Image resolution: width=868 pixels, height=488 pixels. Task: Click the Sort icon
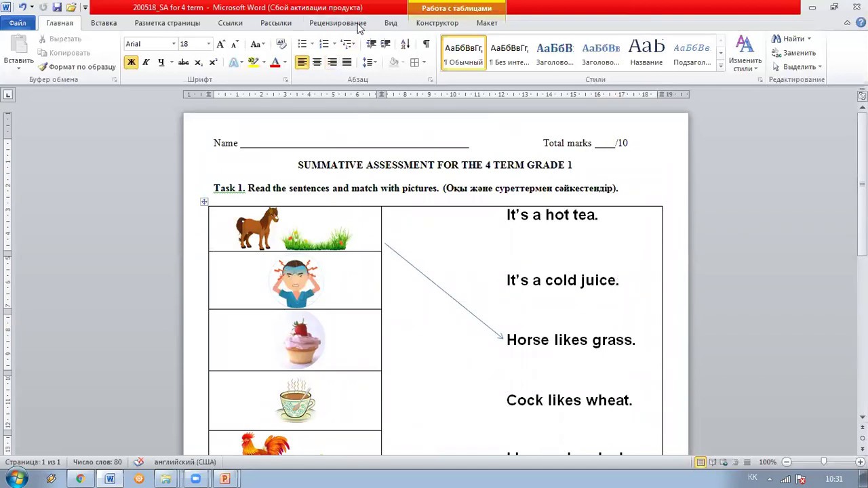click(405, 44)
